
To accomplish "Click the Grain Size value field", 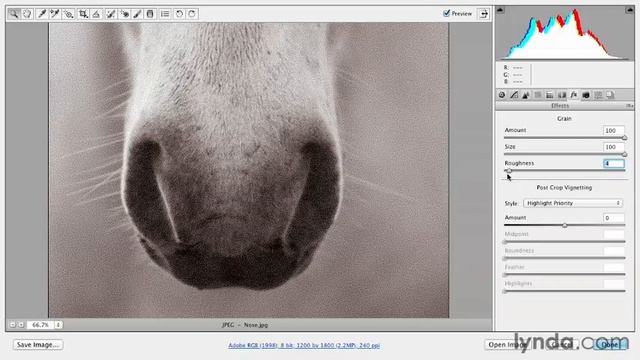I will pyautogui.click(x=613, y=147).
